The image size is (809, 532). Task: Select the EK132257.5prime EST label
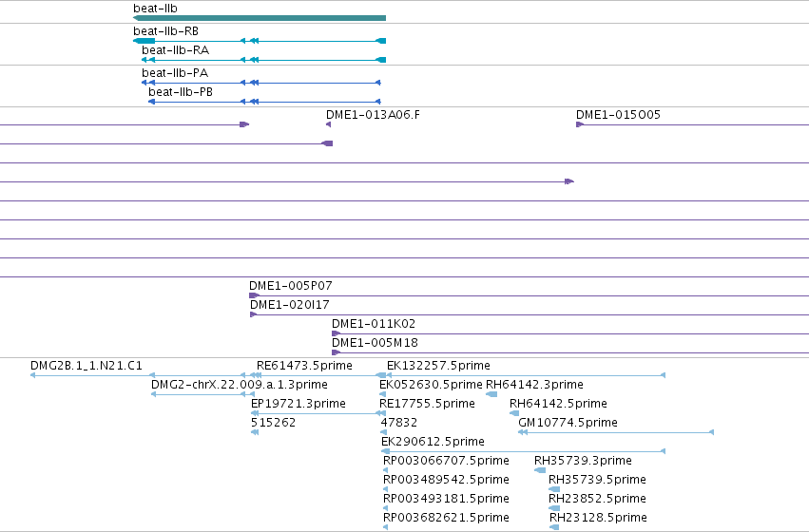pyautogui.click(x=438, y=366)
